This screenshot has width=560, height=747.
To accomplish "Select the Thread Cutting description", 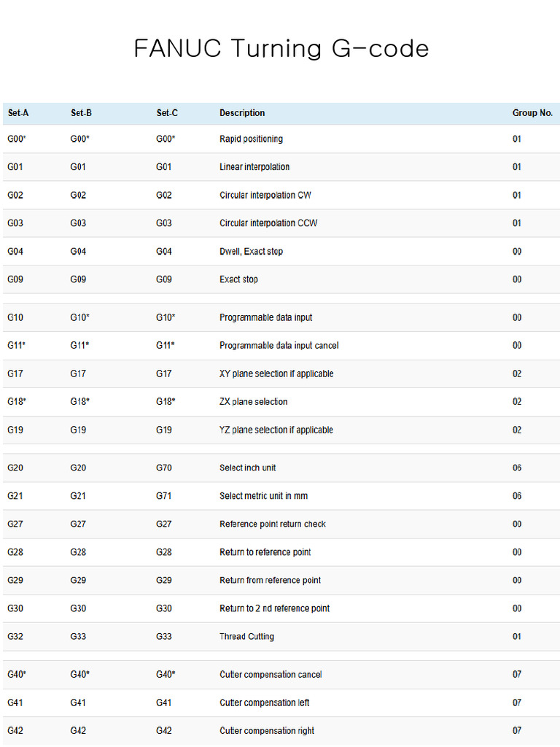I will [246, 636].
